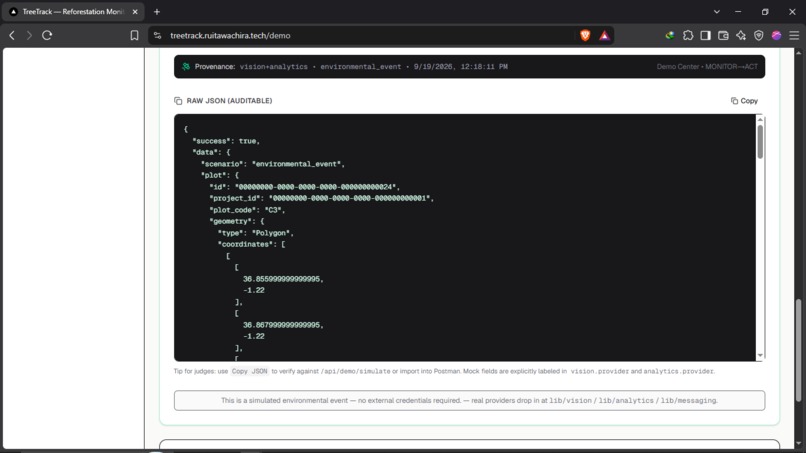Click the "Copy JSON" code label in tip
This screenshot has height=453, width=806.
point(249,371)
